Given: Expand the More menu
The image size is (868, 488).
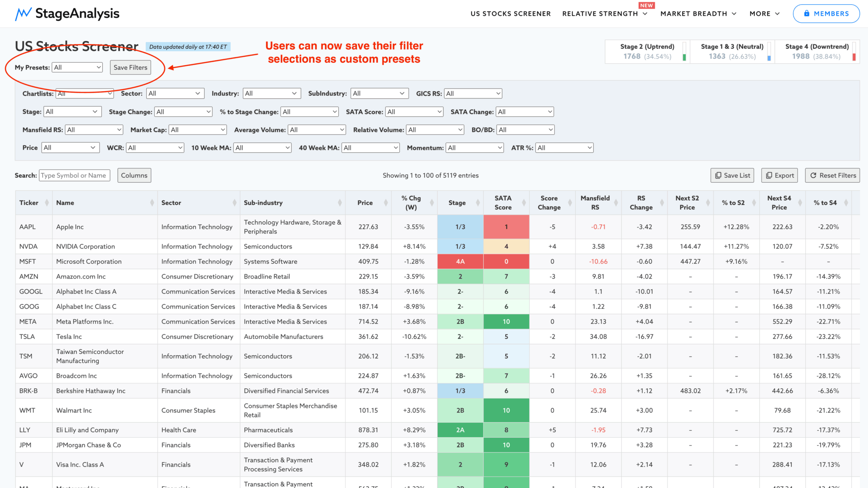Looking at the screenshot, I should (765, 14).
